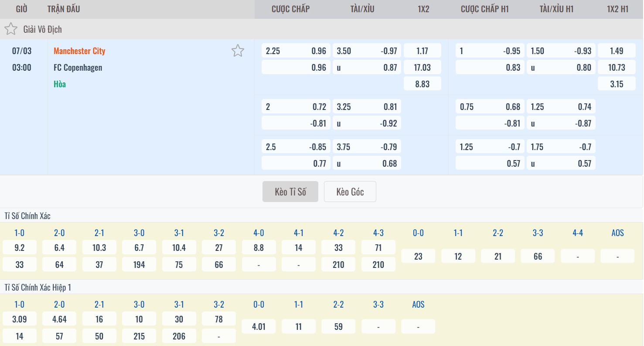The height and width of the screenshot is (346, 644).
Task: Choose correct score 2-0 odds 6.4
Action: [59, 248]
